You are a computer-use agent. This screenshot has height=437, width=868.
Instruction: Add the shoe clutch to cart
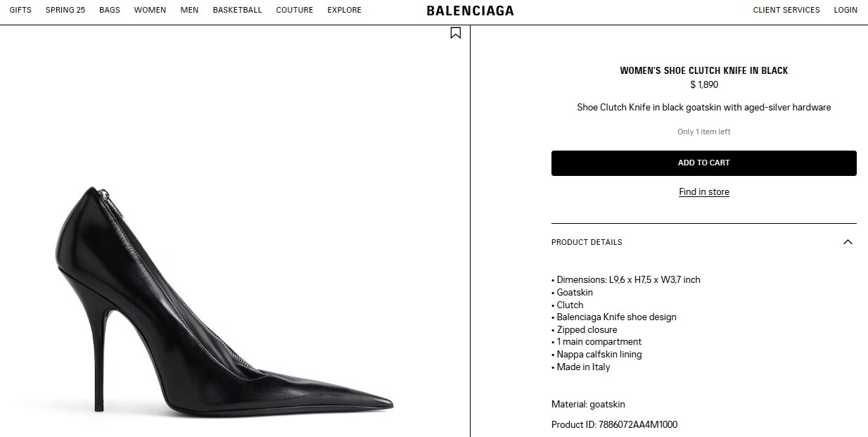tap(704, 163)
